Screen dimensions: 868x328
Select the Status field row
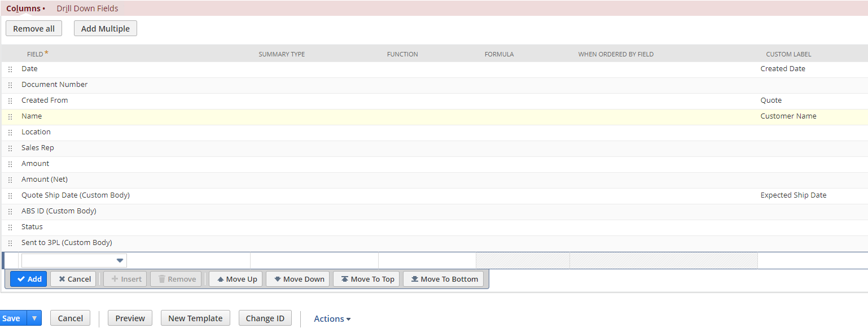click(435, 228)
